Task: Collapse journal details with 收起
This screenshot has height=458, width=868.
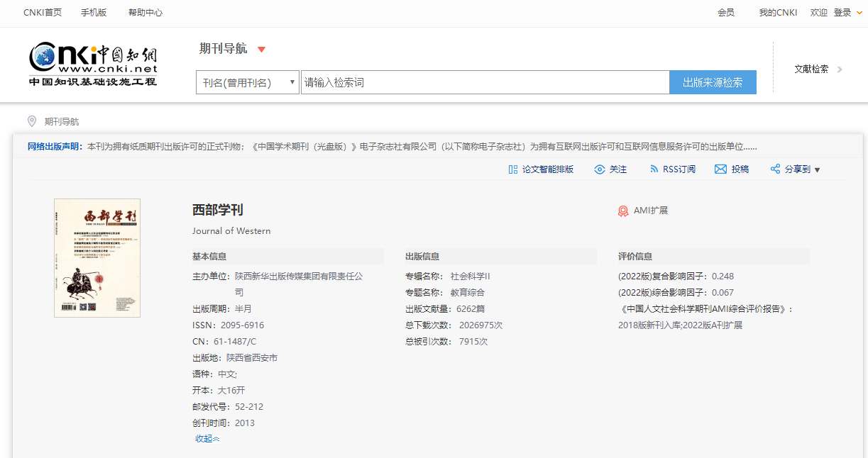Action: tap(207, 439)
